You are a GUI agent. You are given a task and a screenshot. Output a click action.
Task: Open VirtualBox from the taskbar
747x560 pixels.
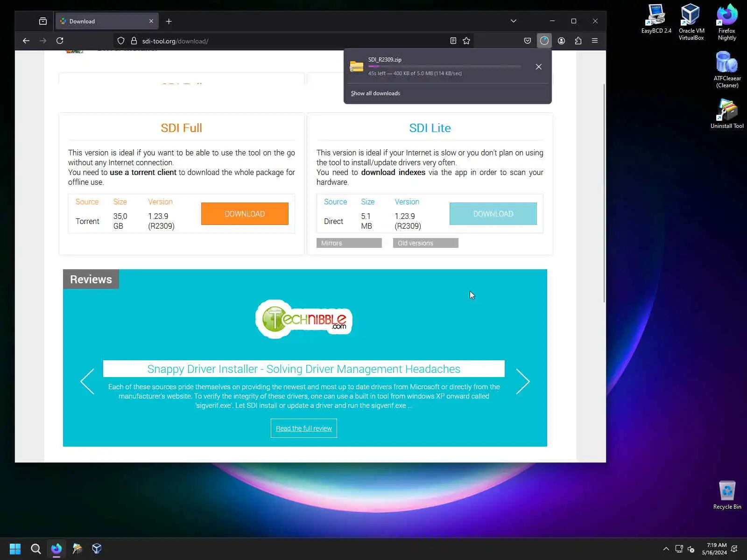tap(97, 549)
